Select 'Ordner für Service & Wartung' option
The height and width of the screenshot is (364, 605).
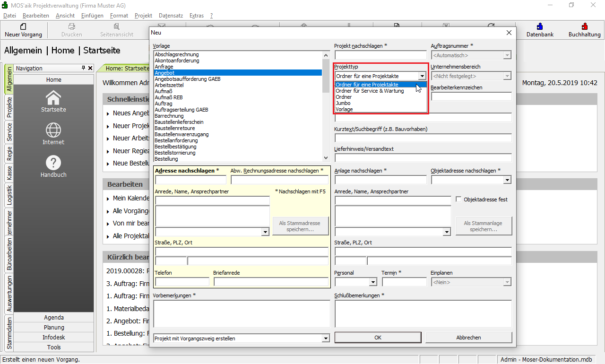(370, 91)
